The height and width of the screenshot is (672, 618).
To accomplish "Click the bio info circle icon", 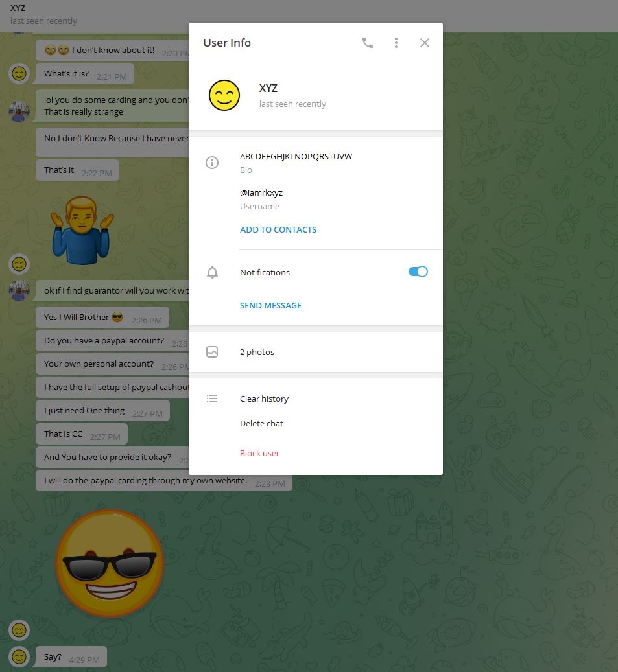I will (x=212, y=163).
